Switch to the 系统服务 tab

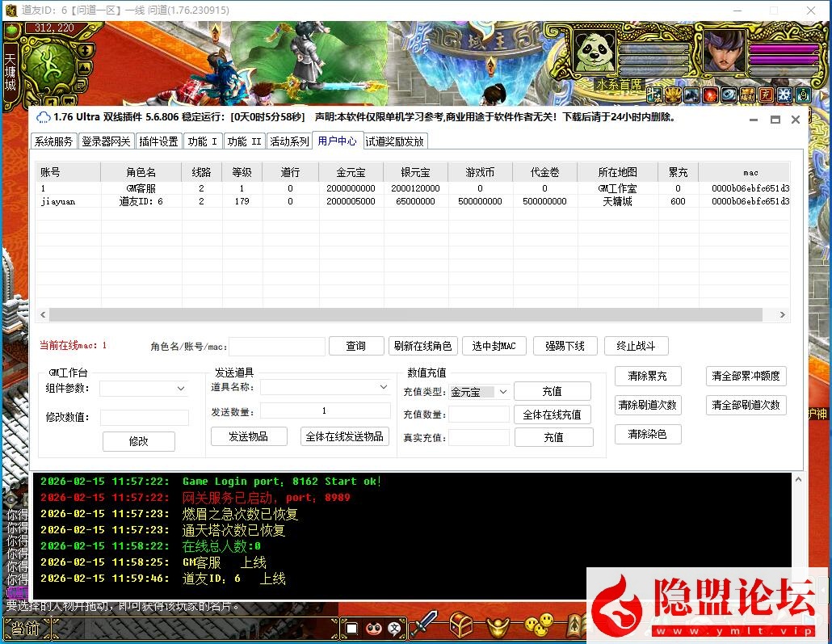(x=53, y=141)
